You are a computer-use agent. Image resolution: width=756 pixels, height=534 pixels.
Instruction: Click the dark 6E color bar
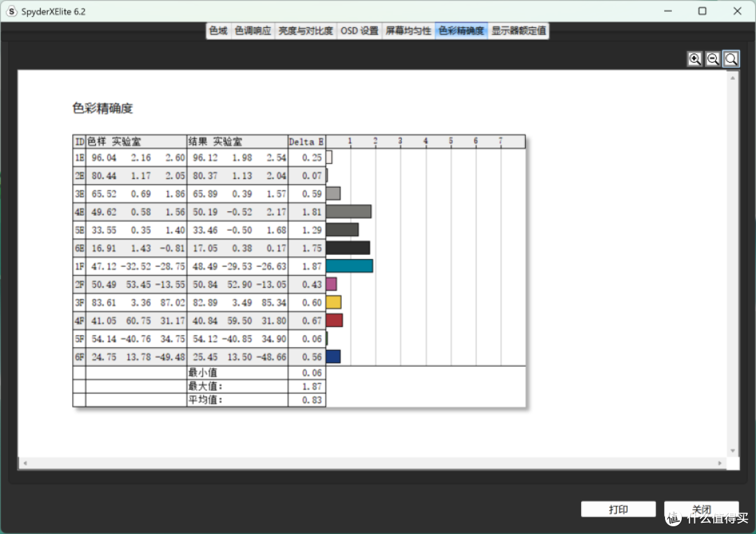click(x=348, y=248)
